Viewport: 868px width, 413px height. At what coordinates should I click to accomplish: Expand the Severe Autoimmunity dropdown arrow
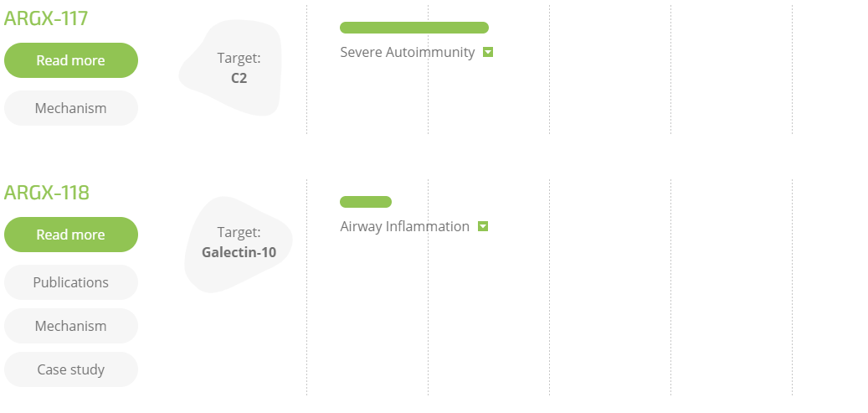click(x=488, y=52)
